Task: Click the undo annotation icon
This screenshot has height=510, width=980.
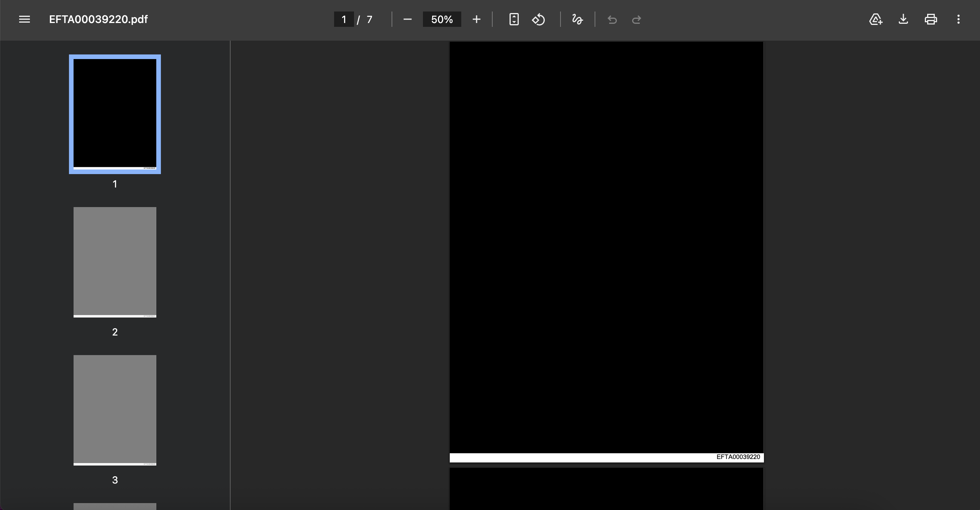Action: (x=612, y=19)
